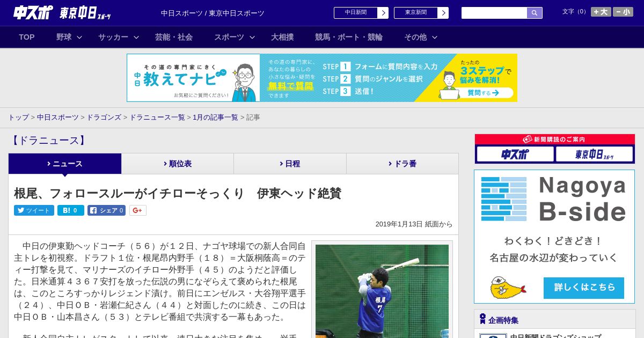This screenshot has height=338, width=644.
Task: Go to ドラニュース一覧 breadcrumb link
Action: [157, 117]
